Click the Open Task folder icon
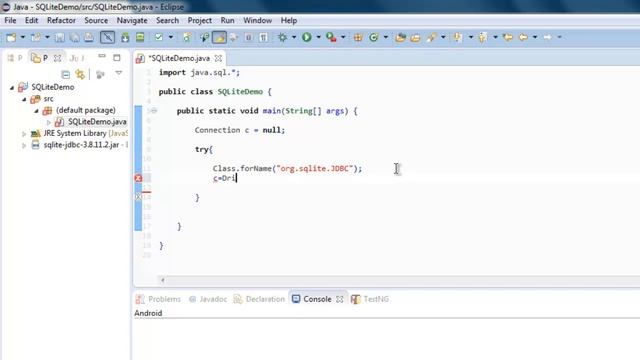The height and width of the screenshot is (360, 640). pyautogui.click(x=415, y=38)
